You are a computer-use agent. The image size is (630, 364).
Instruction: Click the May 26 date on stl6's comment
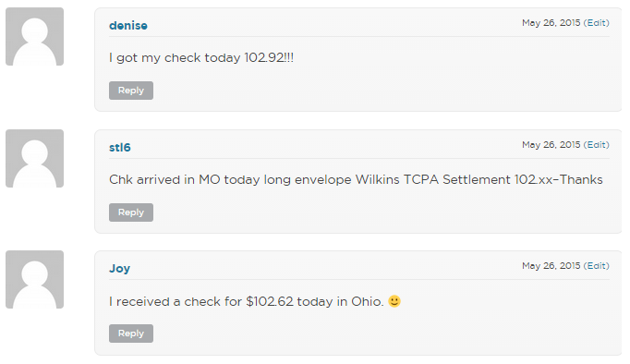[x=551, y=145]
